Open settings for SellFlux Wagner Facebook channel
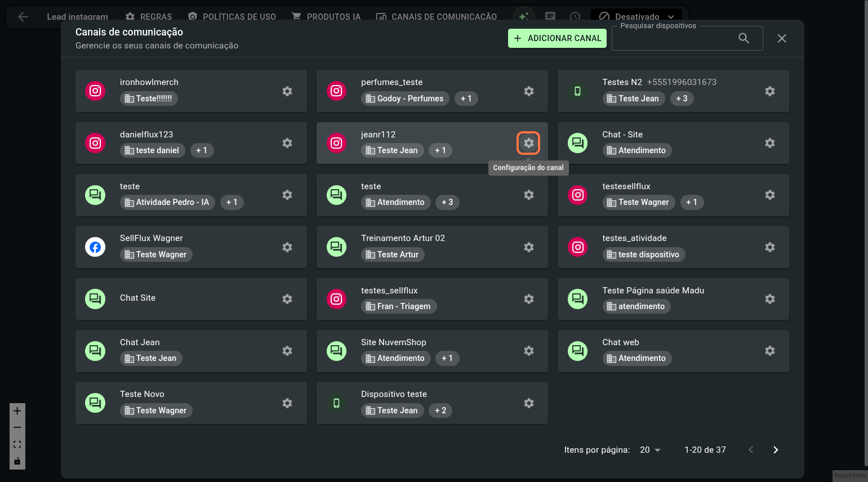This screenshot has width=868, height=482. tap(287, 247)
